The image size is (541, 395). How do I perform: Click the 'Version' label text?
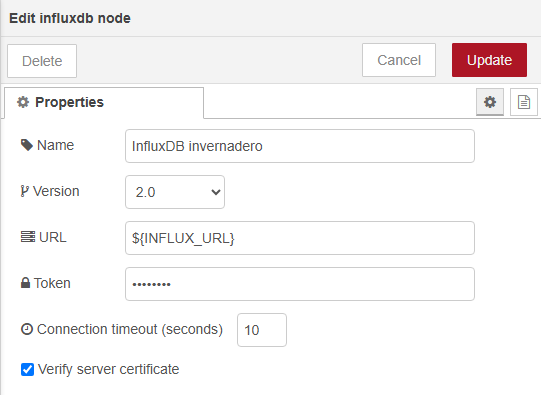tap(56, 191)
